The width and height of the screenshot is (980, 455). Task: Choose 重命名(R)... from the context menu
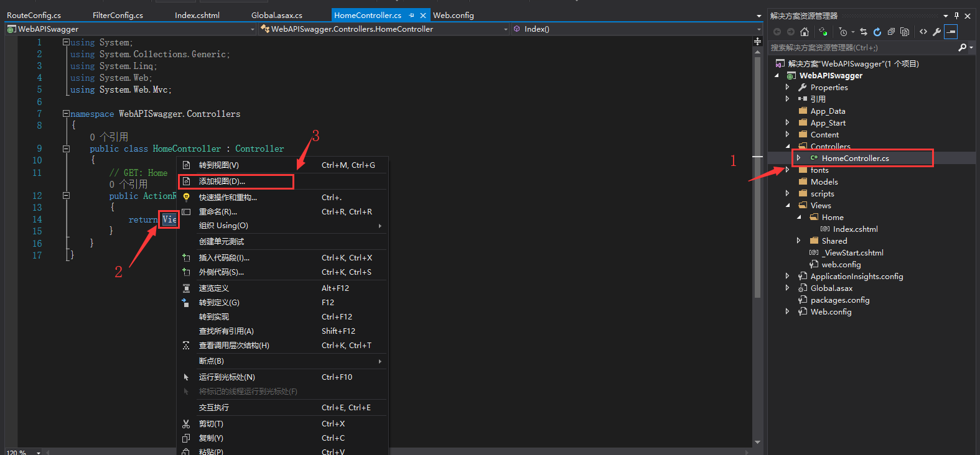[x=282, y=212]
